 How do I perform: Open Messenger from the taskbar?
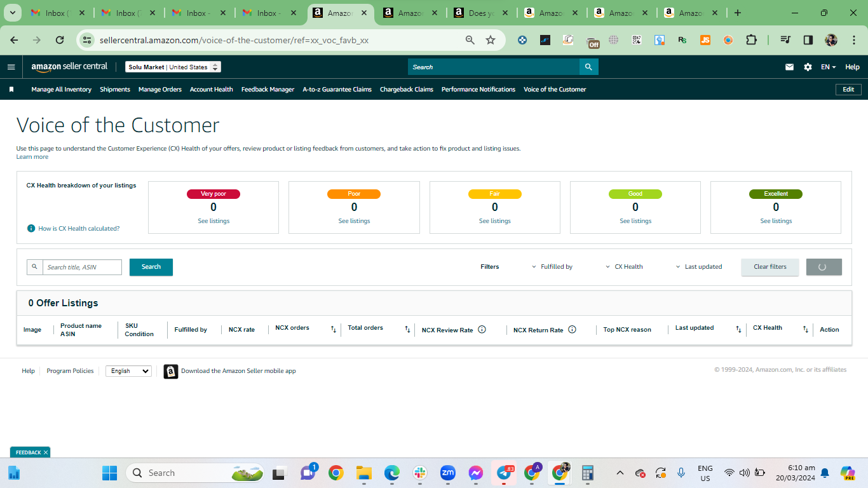point(476,473)
